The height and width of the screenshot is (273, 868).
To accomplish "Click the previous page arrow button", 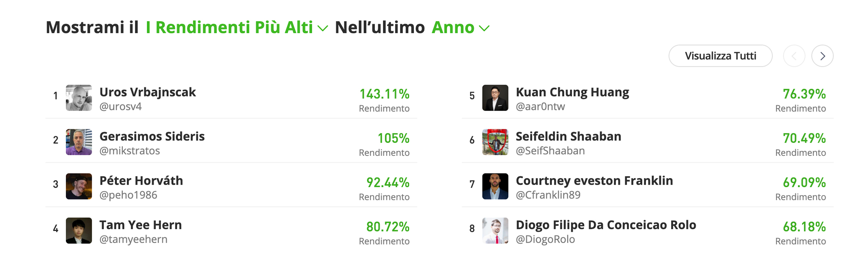I will click(794, 56).
